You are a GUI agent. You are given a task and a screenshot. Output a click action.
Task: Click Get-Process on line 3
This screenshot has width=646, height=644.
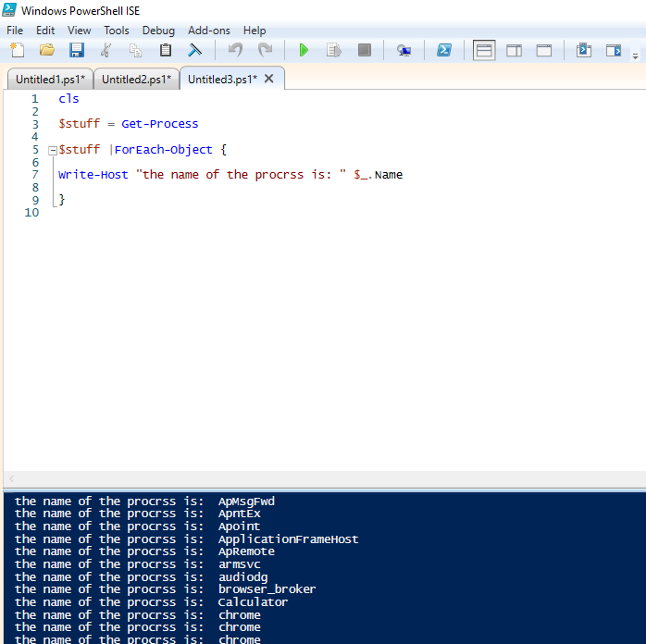point(160,124)
